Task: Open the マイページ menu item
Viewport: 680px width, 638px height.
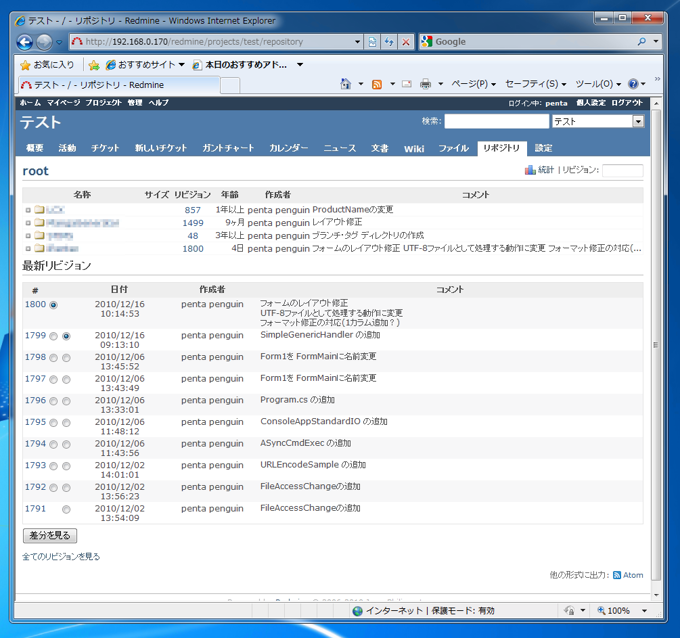Action: click(x=63, y=103)
